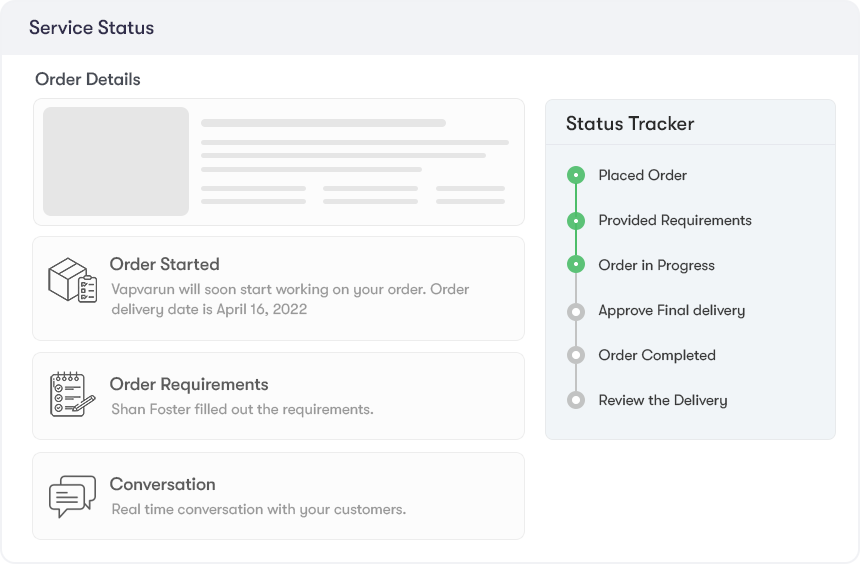The width and height of the screenshot is (860, 564).
Task: Click the Order Completed label
Action: 657,356
